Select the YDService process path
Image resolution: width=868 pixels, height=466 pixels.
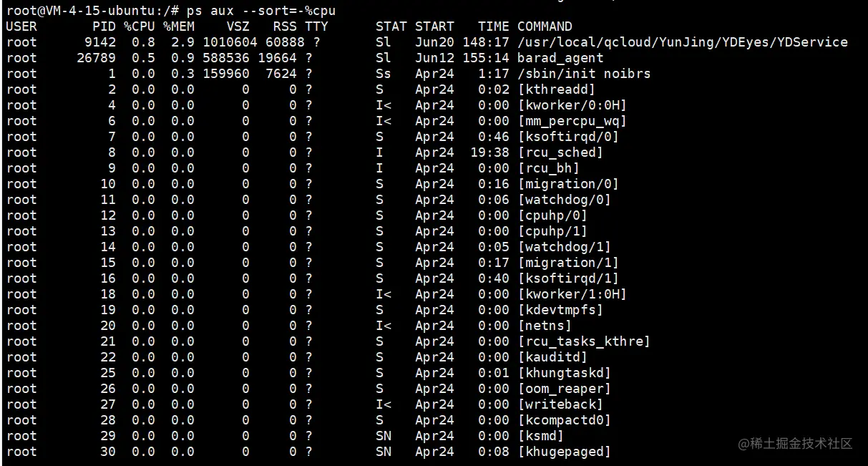683,42
